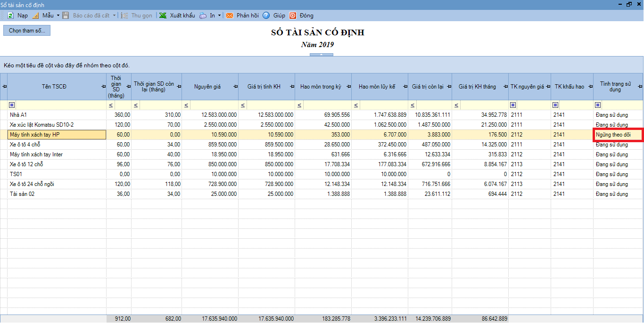Click the Báo cáo đã cất button
Viewport: 644px width, 323px height.
(x=87, y=16)
